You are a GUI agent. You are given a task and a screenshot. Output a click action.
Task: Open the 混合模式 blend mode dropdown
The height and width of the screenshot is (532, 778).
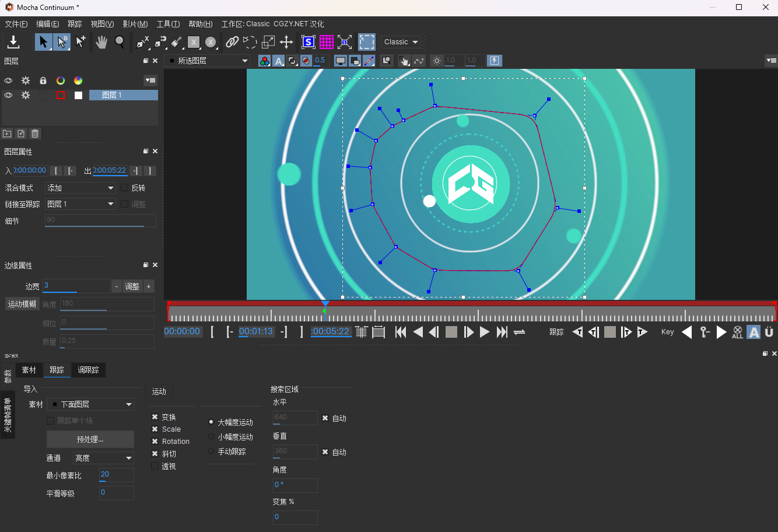[x=80, y=188]
